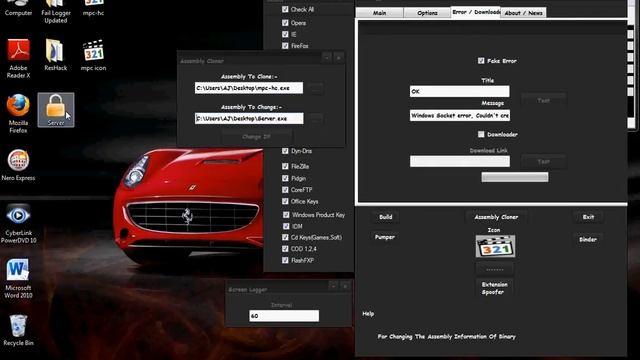Image resolution: width=640 pixels, height=360 pixels.
Task: Toggle the Dyn-Dns checkbox
Action: pos(285,151)
